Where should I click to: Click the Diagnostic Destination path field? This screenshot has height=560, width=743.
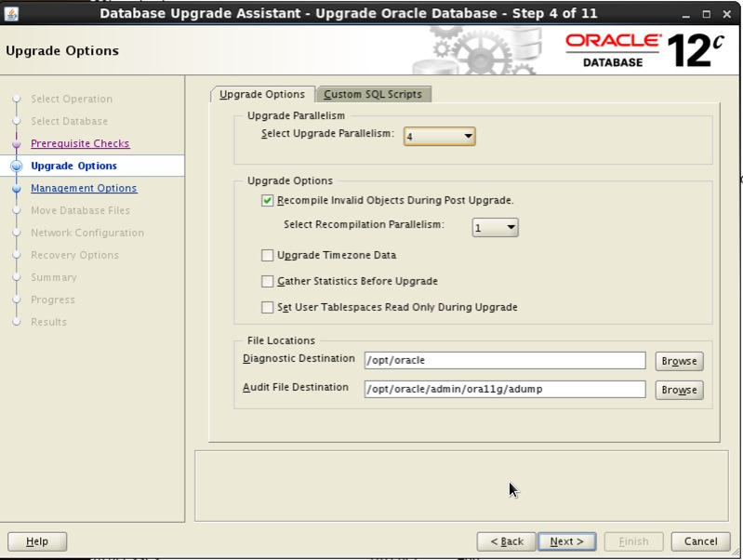[x=505, y=360]
